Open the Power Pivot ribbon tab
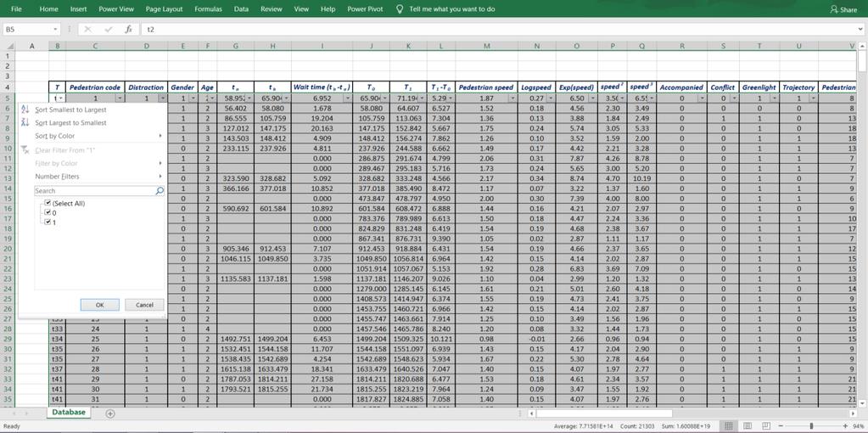 (x=365, y=9)
